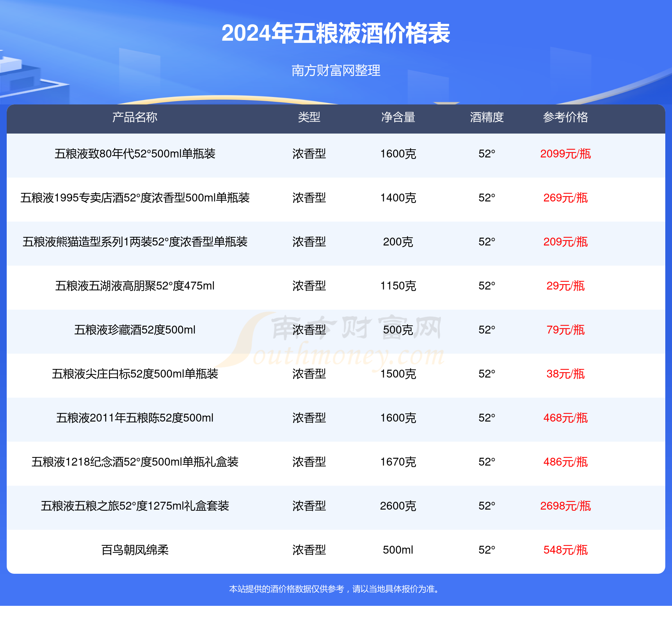
Task: Click the net content '2600克'
Action: (x=398, y=506)
